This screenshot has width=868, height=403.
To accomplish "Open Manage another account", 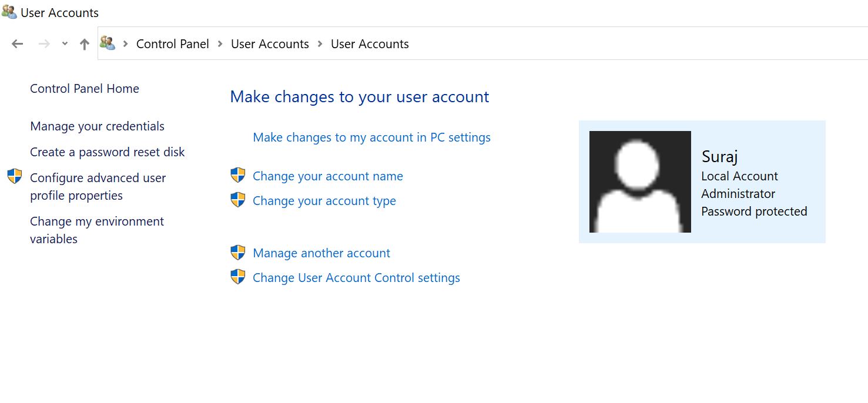I will click(x=321, y=253).
